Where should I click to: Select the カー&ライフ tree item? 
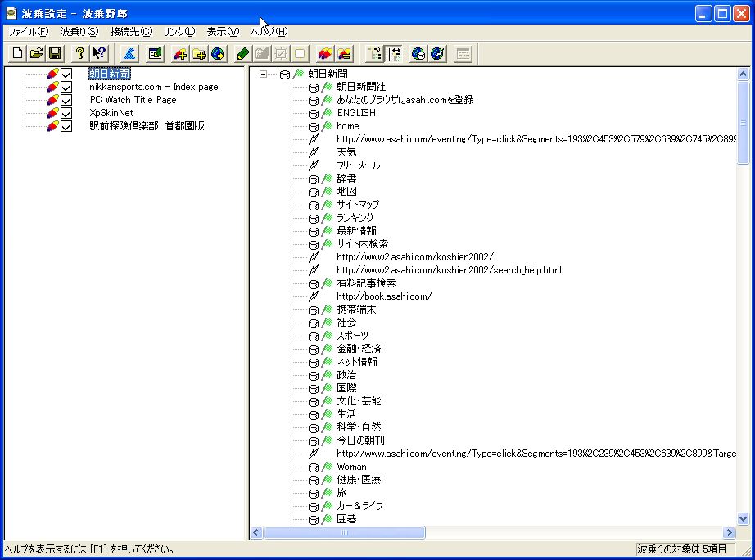(359, 506)
